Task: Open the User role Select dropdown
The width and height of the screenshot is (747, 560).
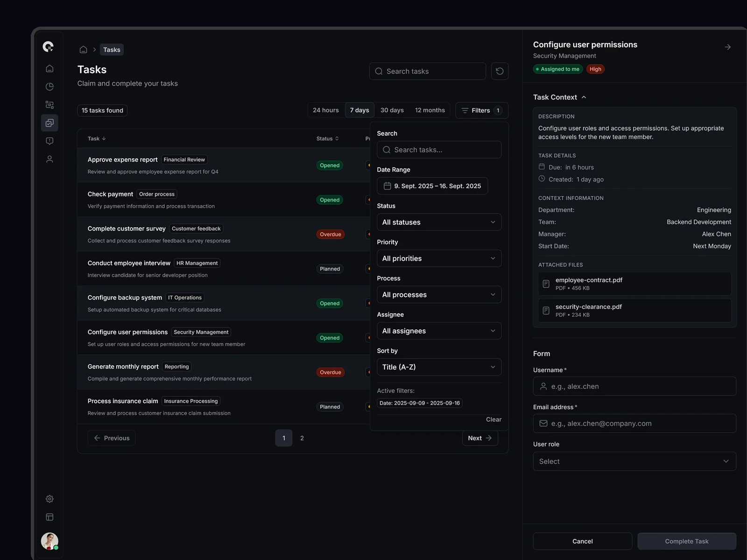Action: [634, 462]
